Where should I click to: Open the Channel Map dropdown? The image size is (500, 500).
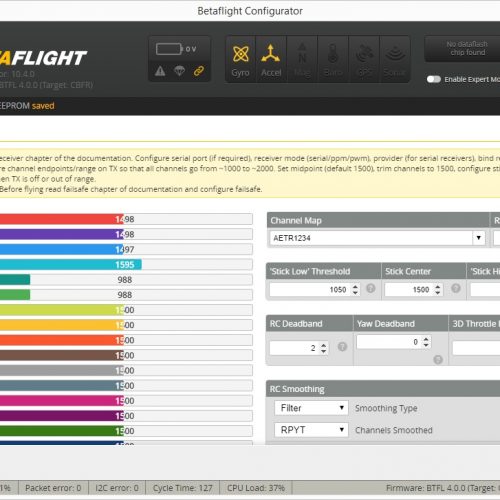coord(377,238)
